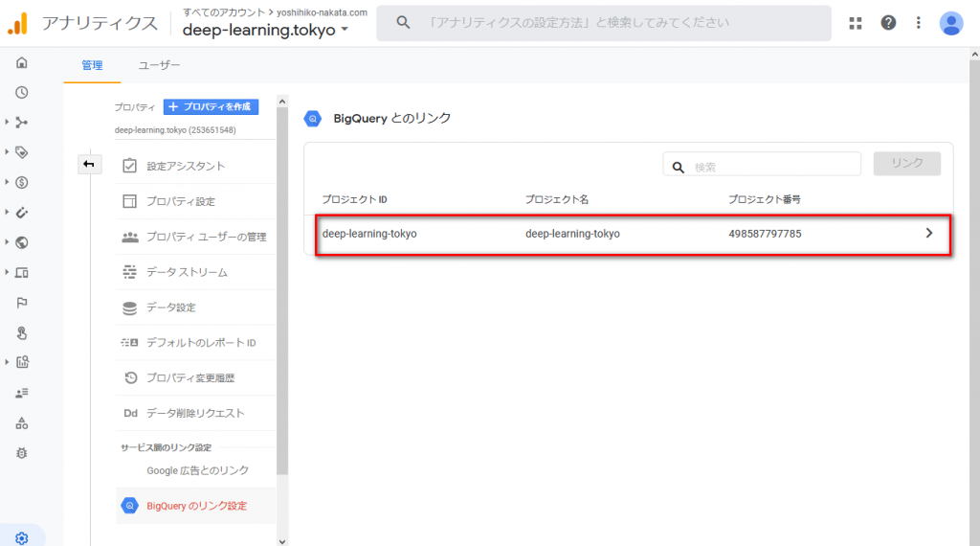This screenshot has width=980, height=546.
Task: Click the yoshihiko-nakata.com breadcrumb link
Action: coord(322,11)
